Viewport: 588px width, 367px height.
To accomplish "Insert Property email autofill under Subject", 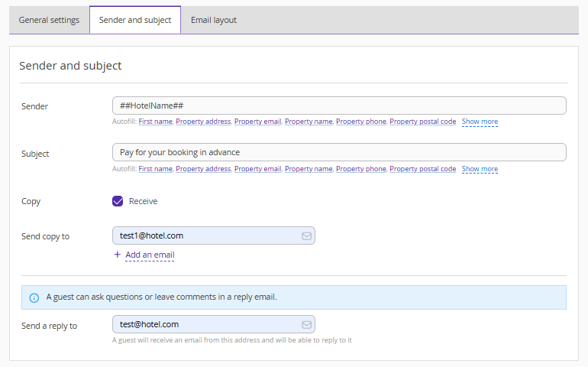I will 257,169.
